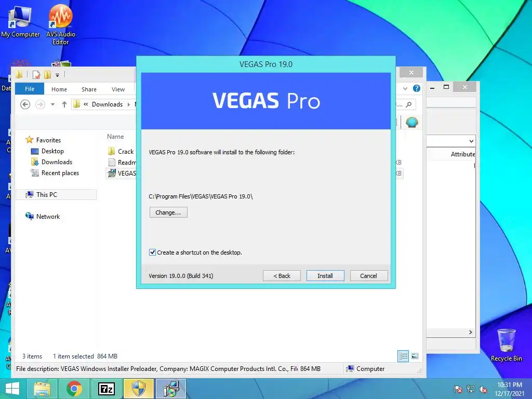
Task: Expand the ribbon with chevron arrow
Action: click(405, 88)
